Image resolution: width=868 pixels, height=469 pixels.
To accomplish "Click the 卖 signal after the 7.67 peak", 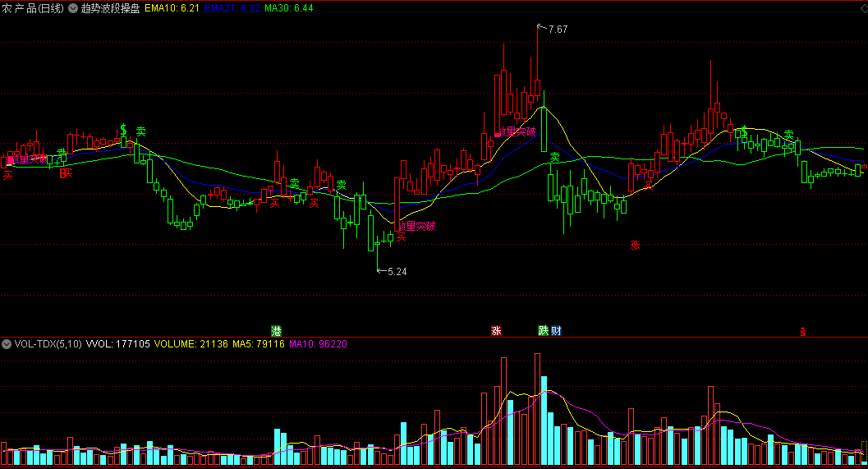I will [554, 157].
